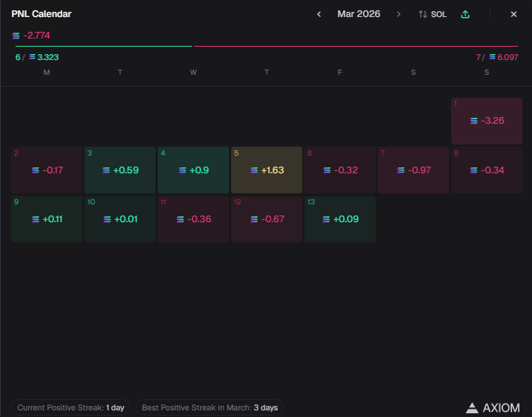
Task: Go to next month arrow
Action: point(399,14)
